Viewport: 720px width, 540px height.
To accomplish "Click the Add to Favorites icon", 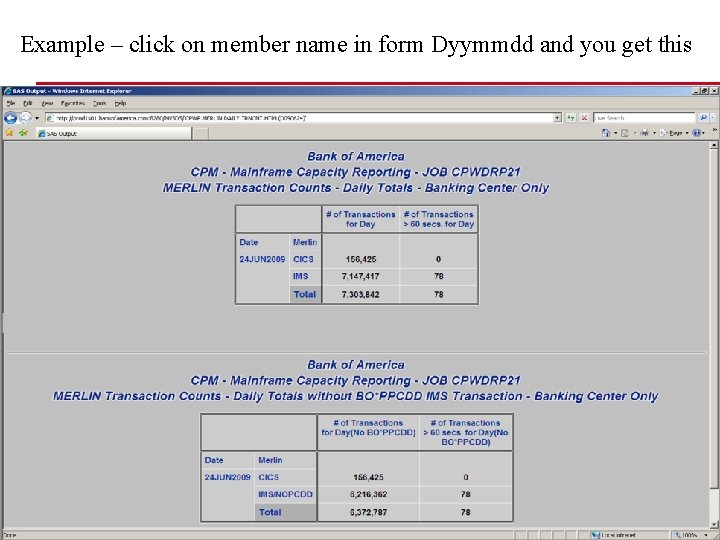I will (x=23, y=133).
